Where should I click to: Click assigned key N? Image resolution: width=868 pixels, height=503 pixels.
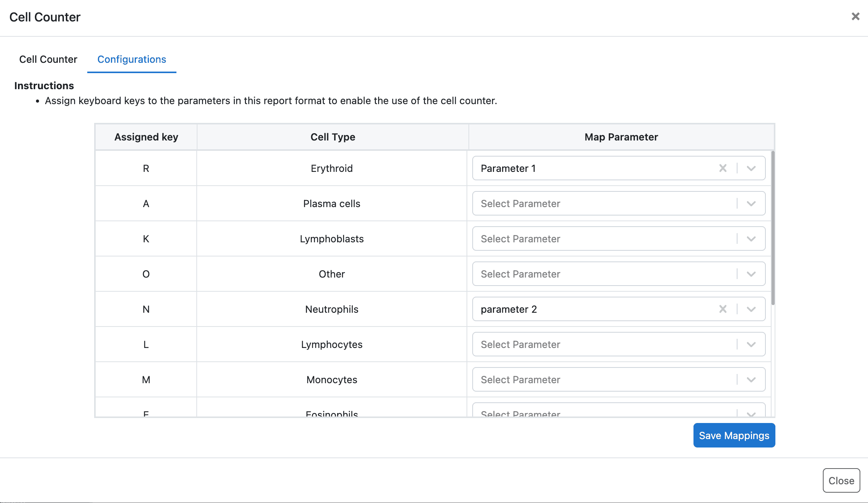tap(146, 309)
